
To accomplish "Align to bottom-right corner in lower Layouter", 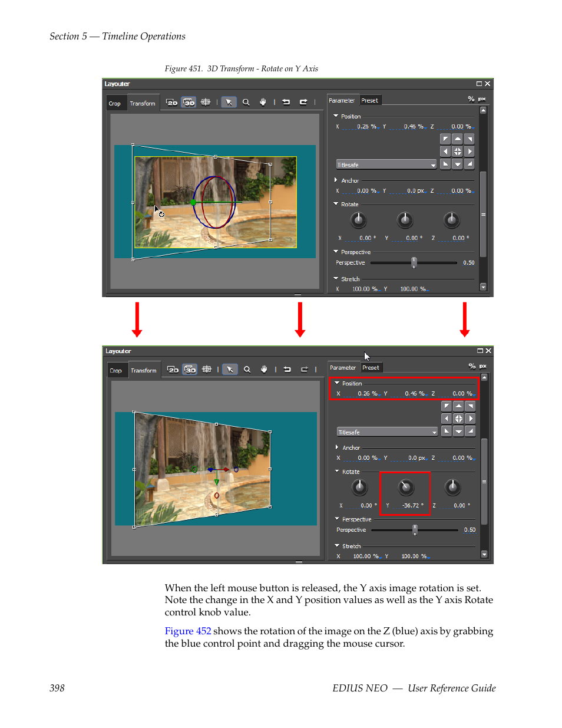I will coord(471,431).
